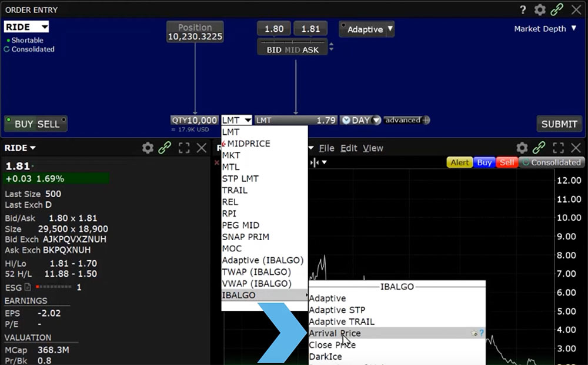Click the clock icon beside DAY
Image resolution: width=588 pixels, height=365 pixels.
pyautogui.click(x=346, y=120)
